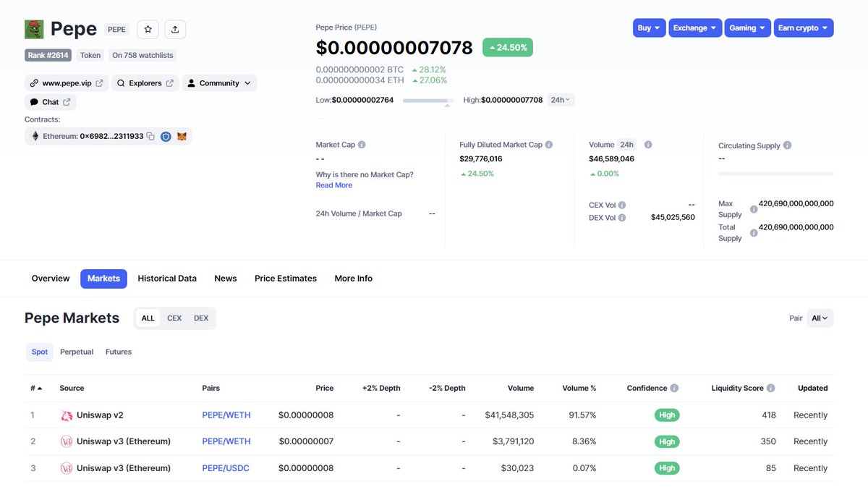
Task: Open the Pair All dropdown
Action: [x=820, y=318]
